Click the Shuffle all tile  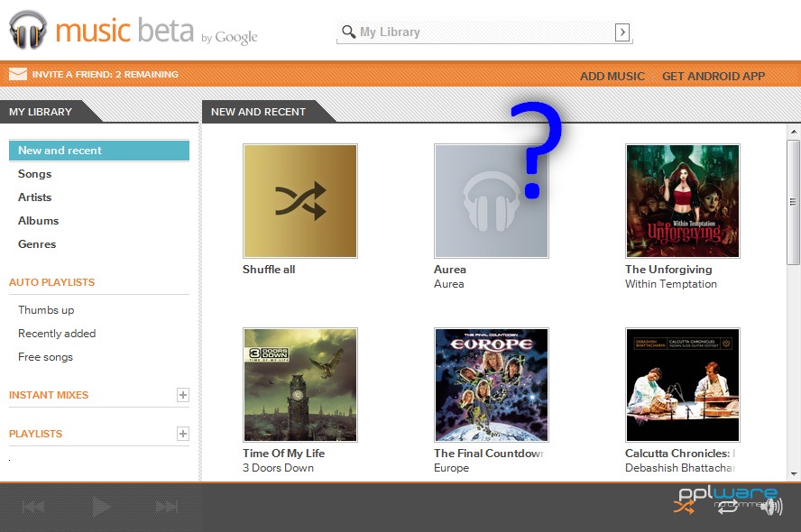pyautogui.click(x=300, y=201)
